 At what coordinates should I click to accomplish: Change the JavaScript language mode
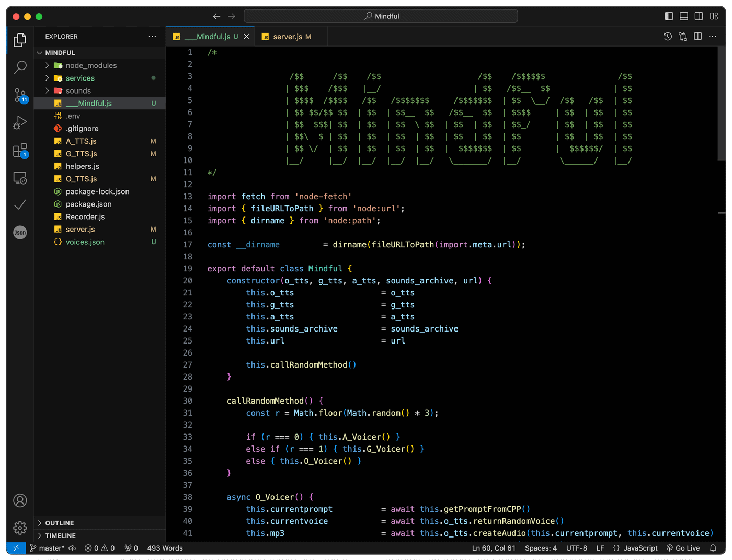(x=640, y=548)
